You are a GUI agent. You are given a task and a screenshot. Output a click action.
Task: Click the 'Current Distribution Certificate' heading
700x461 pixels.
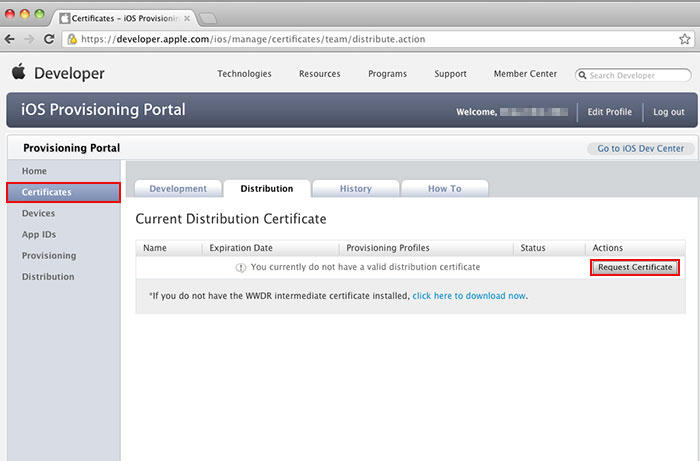[231, 219]
